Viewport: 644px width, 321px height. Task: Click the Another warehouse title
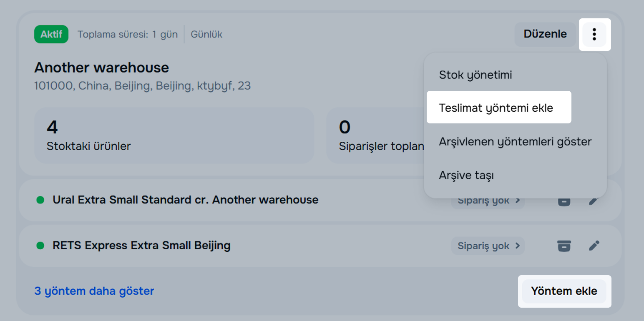click(101, 68)
